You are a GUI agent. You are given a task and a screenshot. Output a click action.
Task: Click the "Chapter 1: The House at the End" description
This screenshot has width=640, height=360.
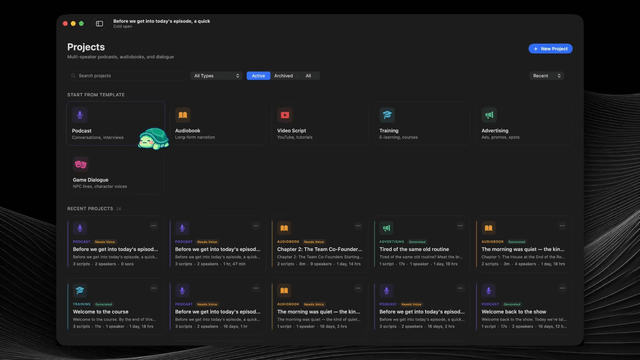point(524,257)
